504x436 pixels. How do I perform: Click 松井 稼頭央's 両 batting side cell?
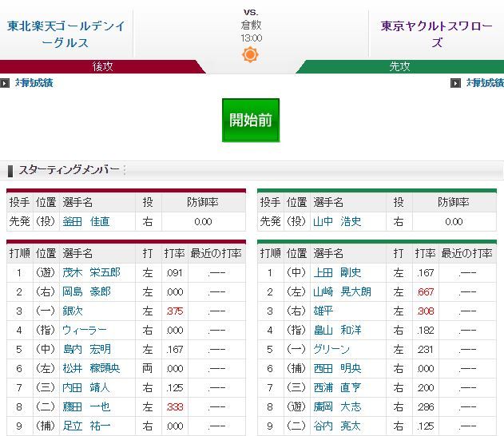tap(148, 368)
